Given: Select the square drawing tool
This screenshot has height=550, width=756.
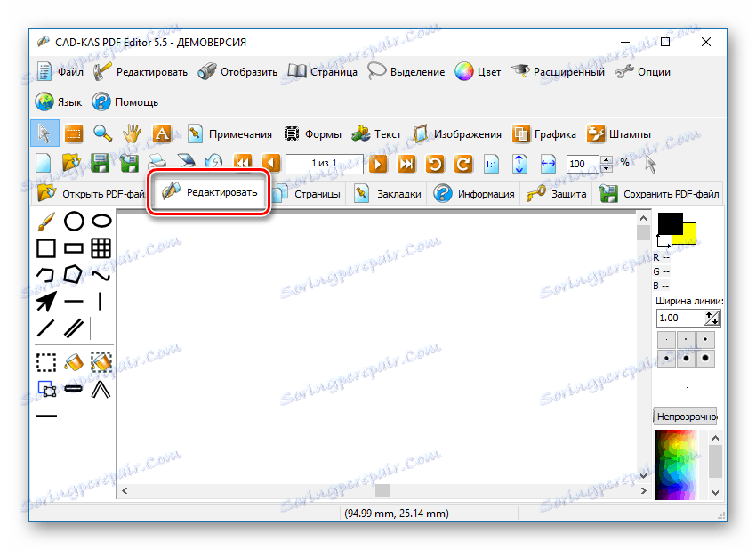Looking at the screenshot, I should tap(45, 248).
